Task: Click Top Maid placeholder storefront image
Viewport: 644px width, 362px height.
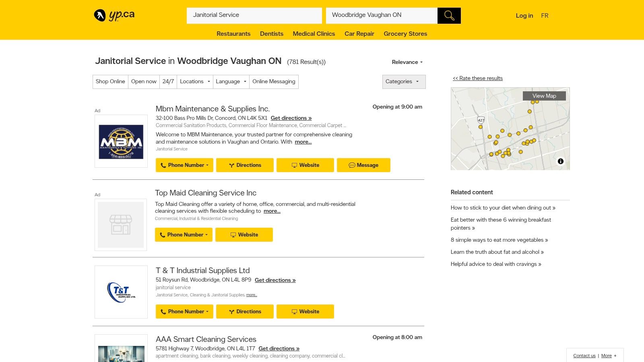Action: [x=121, y=225]
